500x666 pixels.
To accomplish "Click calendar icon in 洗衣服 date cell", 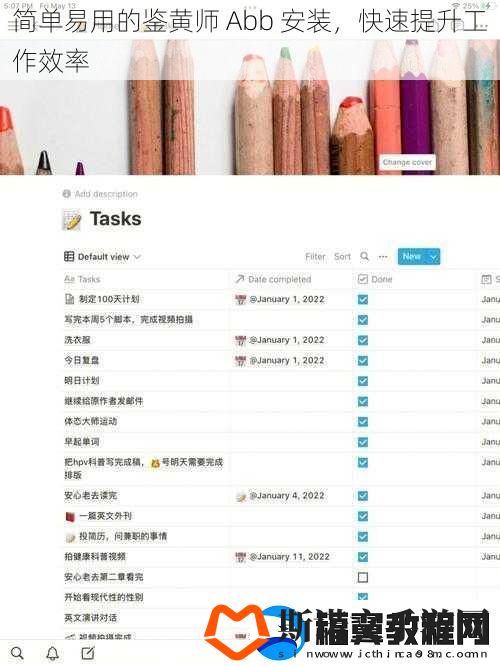I will [240, 340].
